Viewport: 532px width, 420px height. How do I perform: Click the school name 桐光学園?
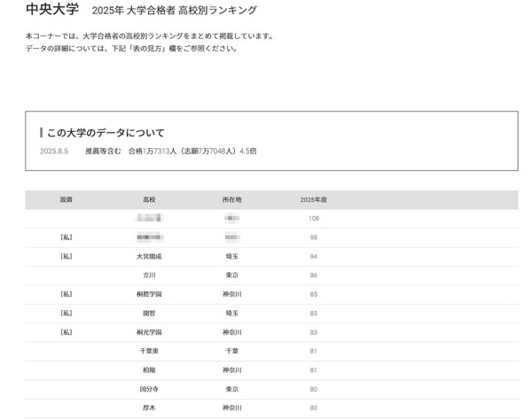coord(149,332)
